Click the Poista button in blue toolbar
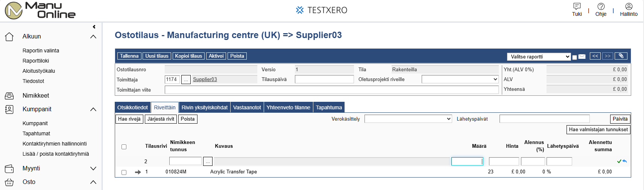Image resolution: width=644 pixels, height=190 pixels. click(237, 56)
